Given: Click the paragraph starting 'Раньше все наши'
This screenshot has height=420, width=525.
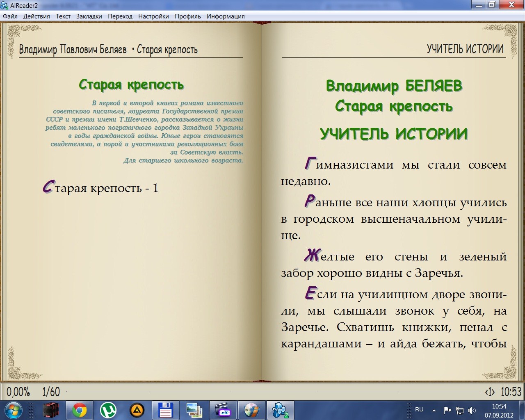Looking at the screenshot, I should tap(394, 218).
